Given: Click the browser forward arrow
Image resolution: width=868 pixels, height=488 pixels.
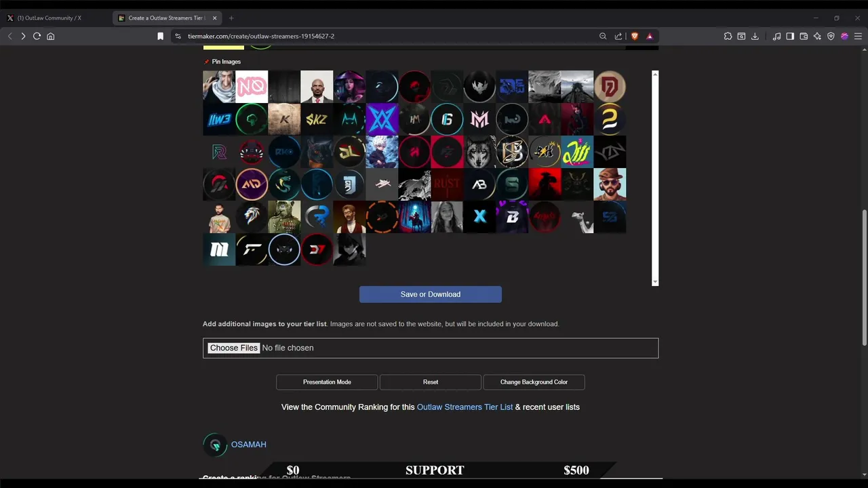Looking at the screenshot, I should click(23, 36).
